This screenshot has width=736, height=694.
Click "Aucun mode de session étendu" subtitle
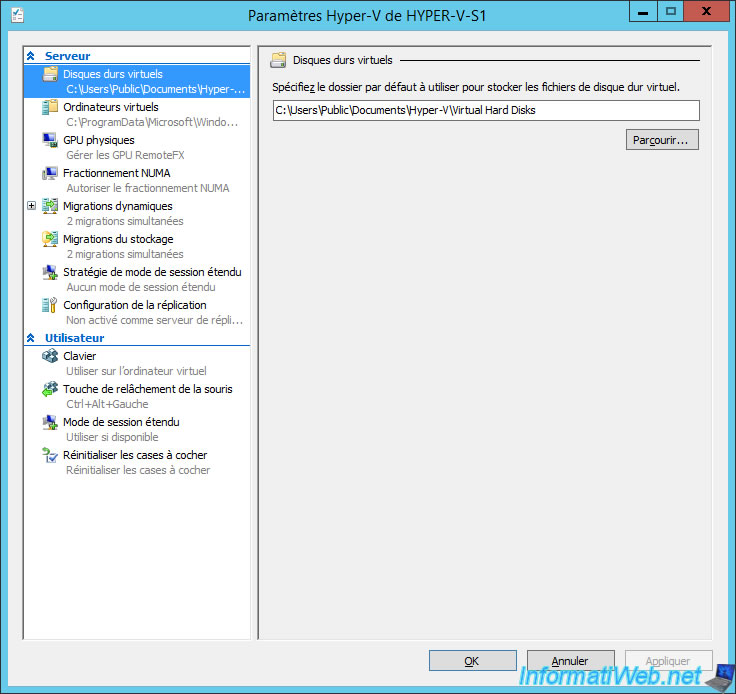pos(141,287)
